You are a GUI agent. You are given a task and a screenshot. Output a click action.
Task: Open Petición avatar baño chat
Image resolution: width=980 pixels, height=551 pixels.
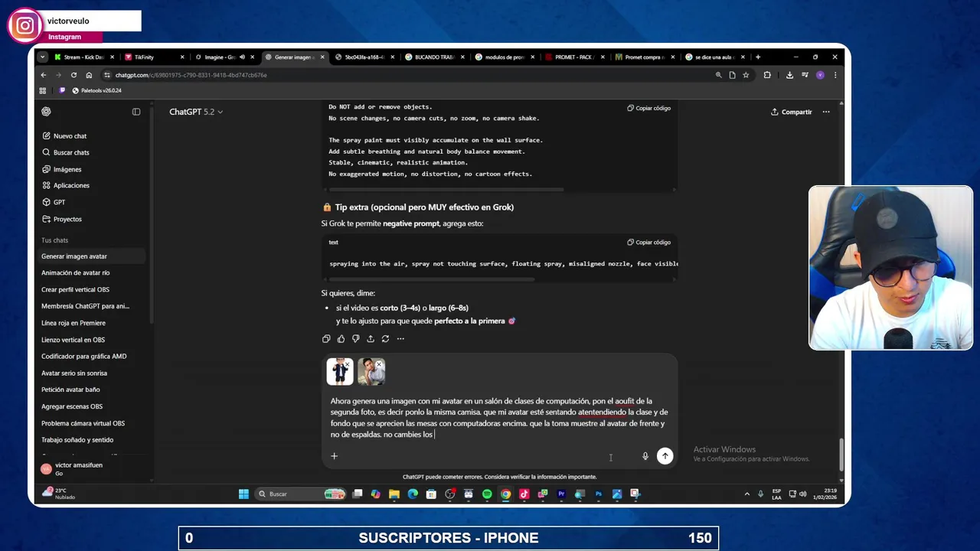(70, 390)
